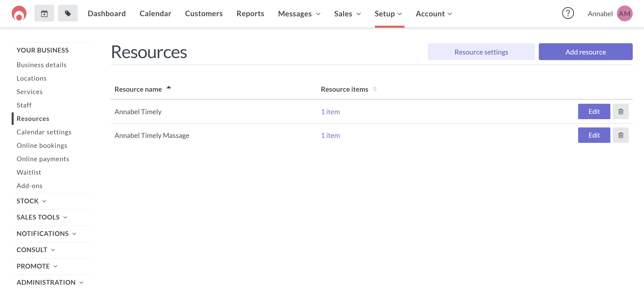Open the sale tag icon
644x296 pixels.
pyautogui.click(x=68, y=13)
